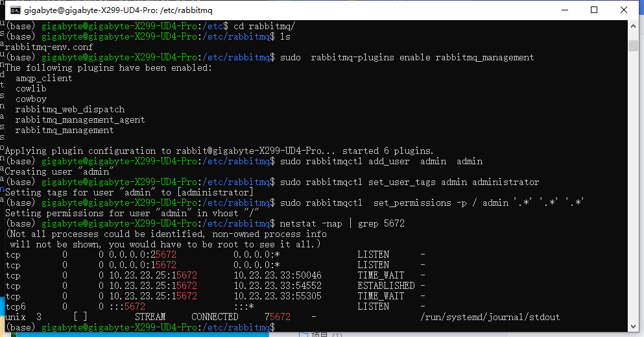Click the '10.23.23.33:54552' foreign address

278,286
